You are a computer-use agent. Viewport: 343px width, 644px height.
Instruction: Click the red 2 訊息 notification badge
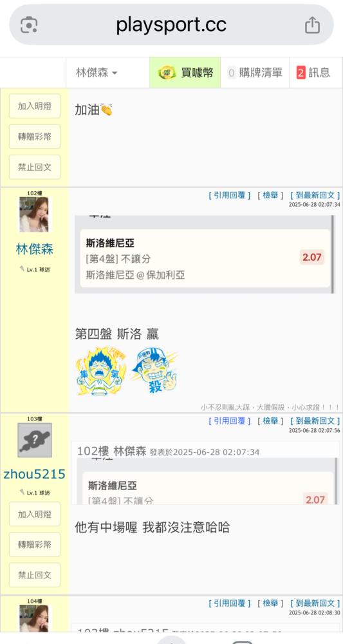pos(301,73)
